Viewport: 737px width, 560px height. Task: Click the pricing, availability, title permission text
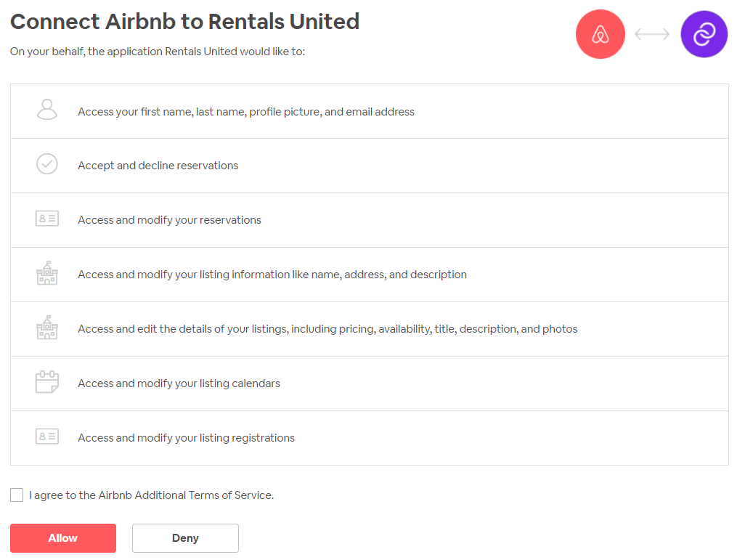327,329
